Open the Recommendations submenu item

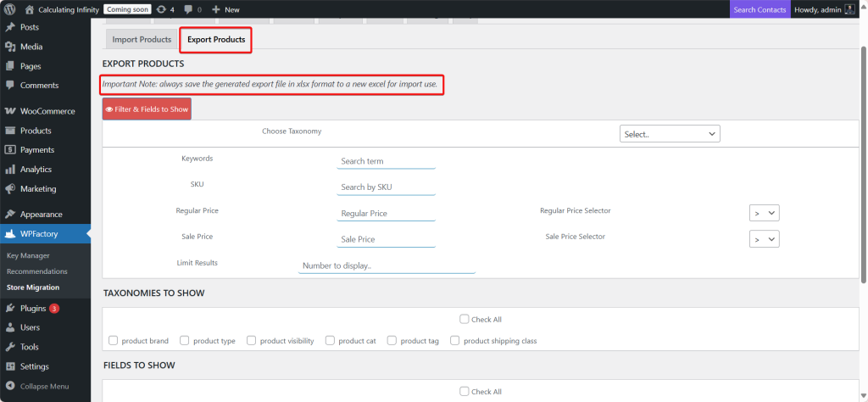click(x=36, y=271)
